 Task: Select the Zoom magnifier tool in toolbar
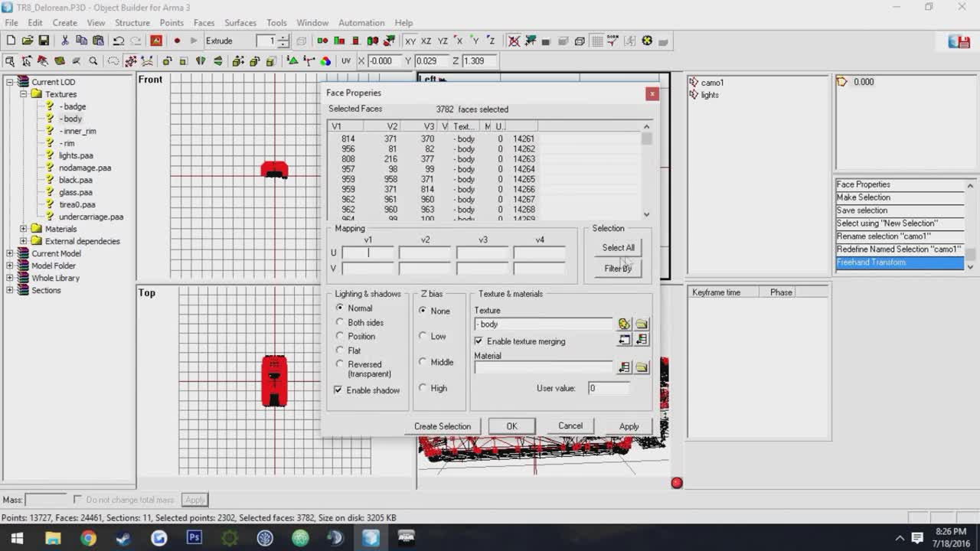(93, 59)
